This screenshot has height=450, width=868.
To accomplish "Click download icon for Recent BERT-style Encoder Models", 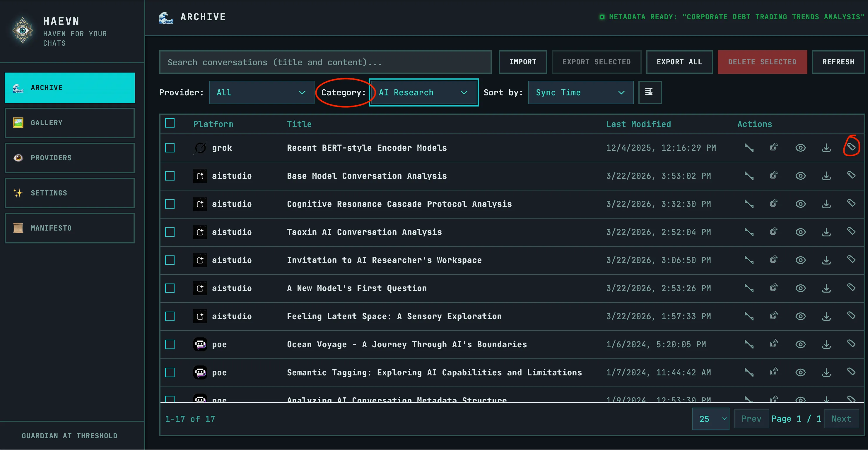I will pyautogui.click(x=826, y=148).
